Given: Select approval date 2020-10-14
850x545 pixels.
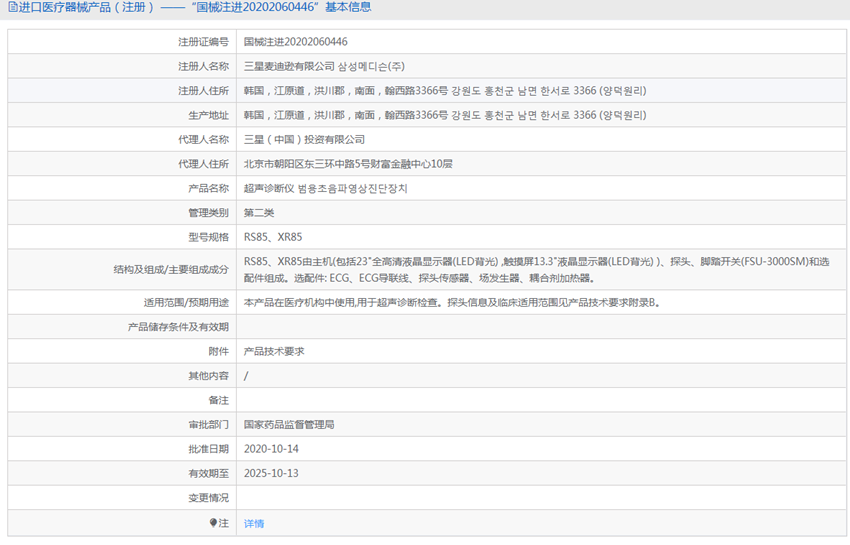Looking at the screenshot, I should pyautogui.click(x=271, y=449).
